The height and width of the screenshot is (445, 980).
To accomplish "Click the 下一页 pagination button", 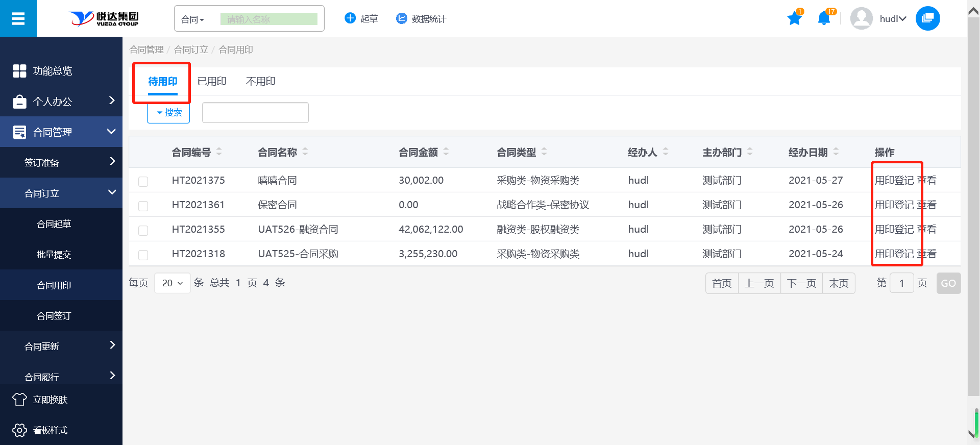I will point(801,283).
